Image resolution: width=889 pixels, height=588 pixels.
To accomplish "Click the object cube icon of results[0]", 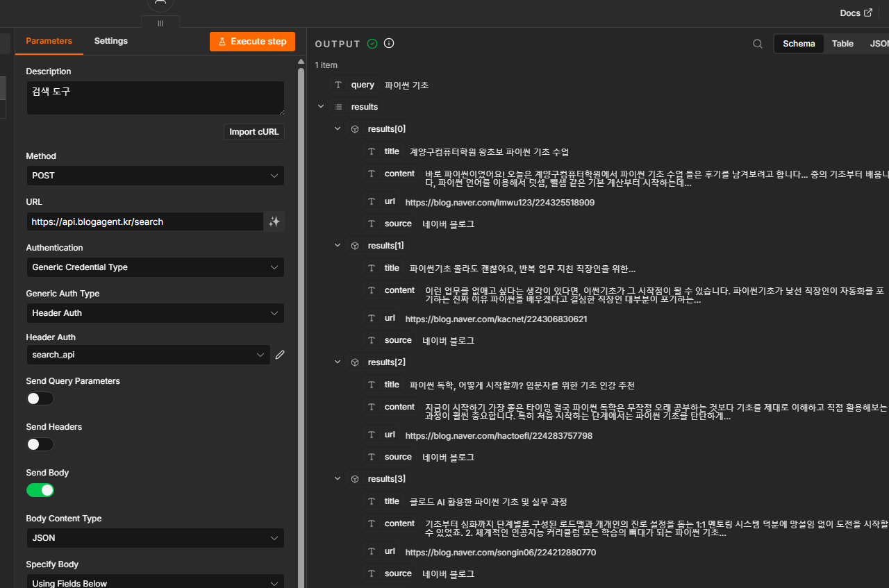I will [355, 129].
